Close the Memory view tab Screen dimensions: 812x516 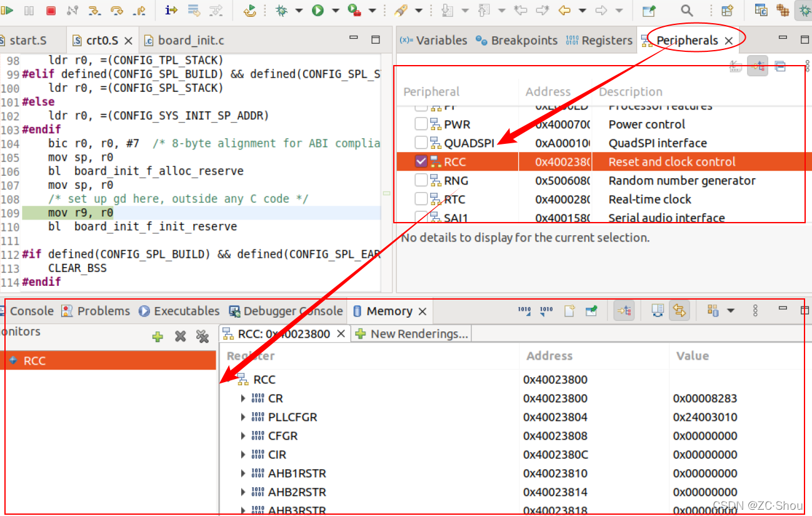(x=423, y=311)
